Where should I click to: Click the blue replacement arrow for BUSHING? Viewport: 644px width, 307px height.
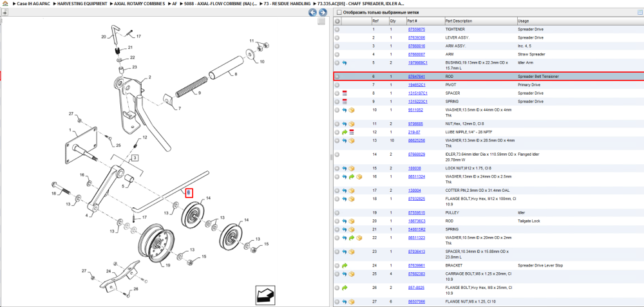coord(345,63)
